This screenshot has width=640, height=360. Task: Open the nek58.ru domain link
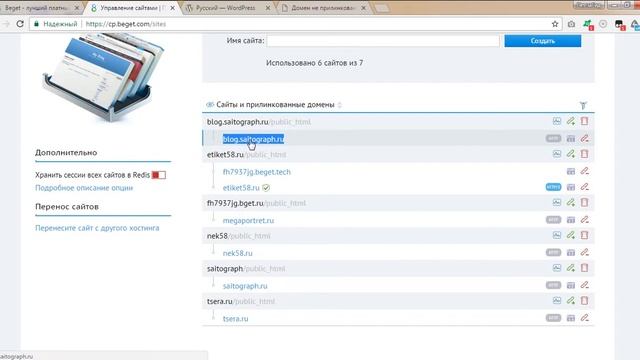tap(238, 253)
